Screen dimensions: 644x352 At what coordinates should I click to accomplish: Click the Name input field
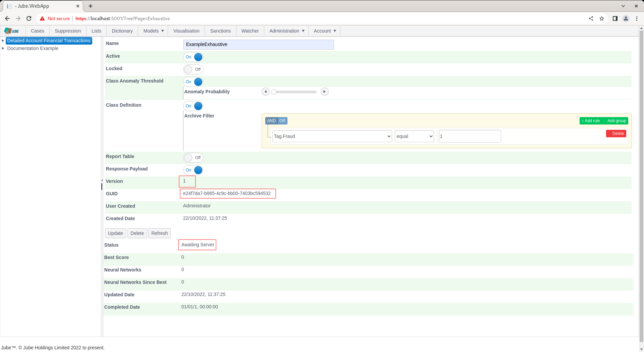pyautogui.click(x=259, y=45)
